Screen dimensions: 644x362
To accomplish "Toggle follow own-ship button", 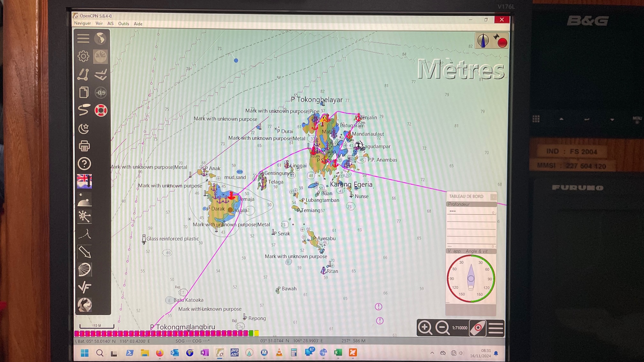I will 478,328.
